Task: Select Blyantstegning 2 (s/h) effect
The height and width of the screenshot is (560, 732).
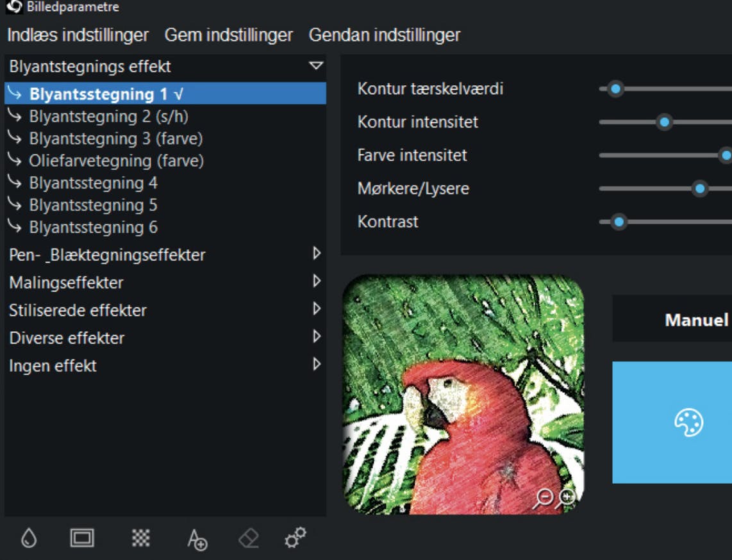Action: coord(165,116)
